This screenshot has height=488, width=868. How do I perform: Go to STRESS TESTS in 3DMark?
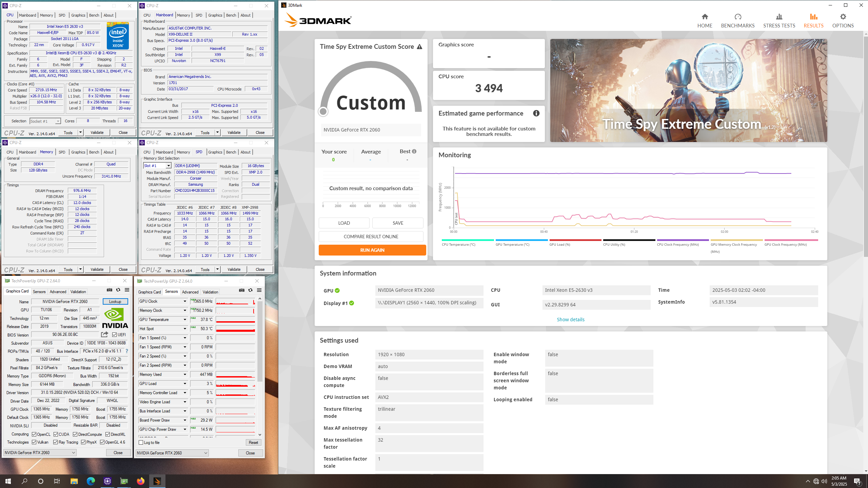pos(779,21)
